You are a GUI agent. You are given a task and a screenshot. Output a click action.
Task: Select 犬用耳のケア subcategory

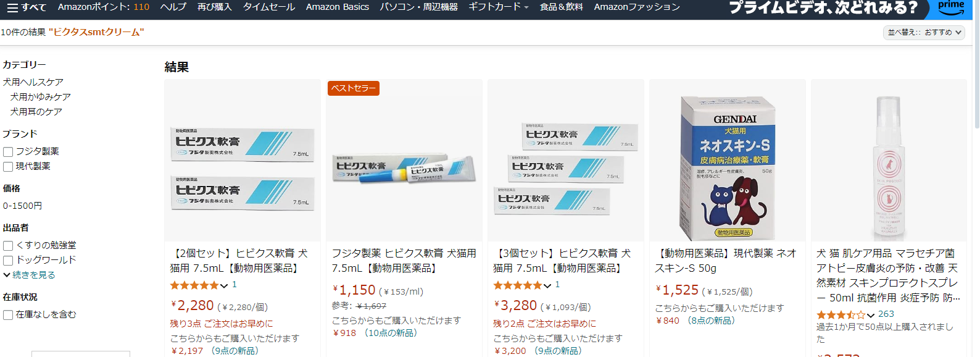pos(36,112)
